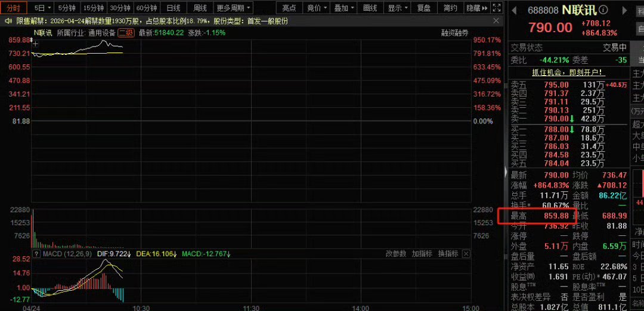Click the 加指标 add indicator button
This screenshot has height=311, width=644.
tap(422, 254)
